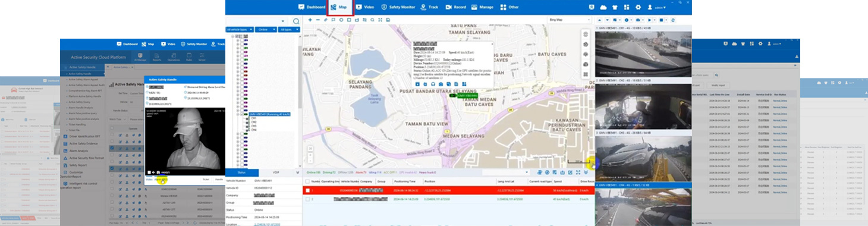The image size is (868, 226).
Task: Click the fullscreen icon on the vehicle list toolbar
Action: coord(578,172)
